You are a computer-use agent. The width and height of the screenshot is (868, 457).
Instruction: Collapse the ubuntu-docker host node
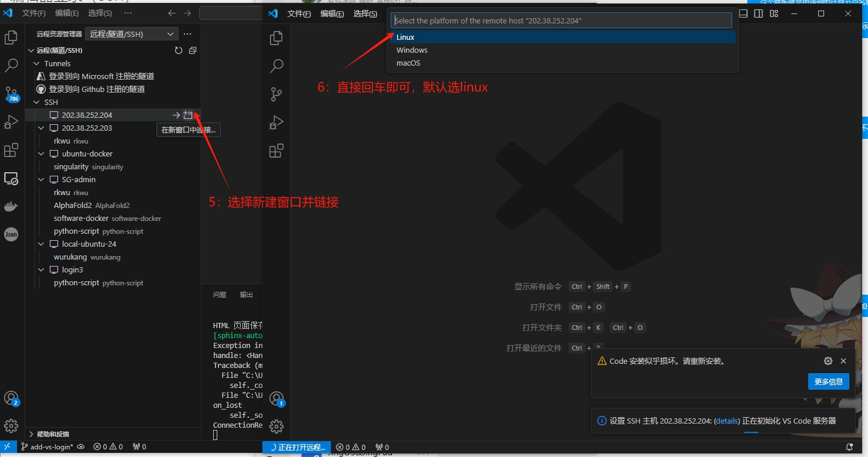[x=41, y=154]
